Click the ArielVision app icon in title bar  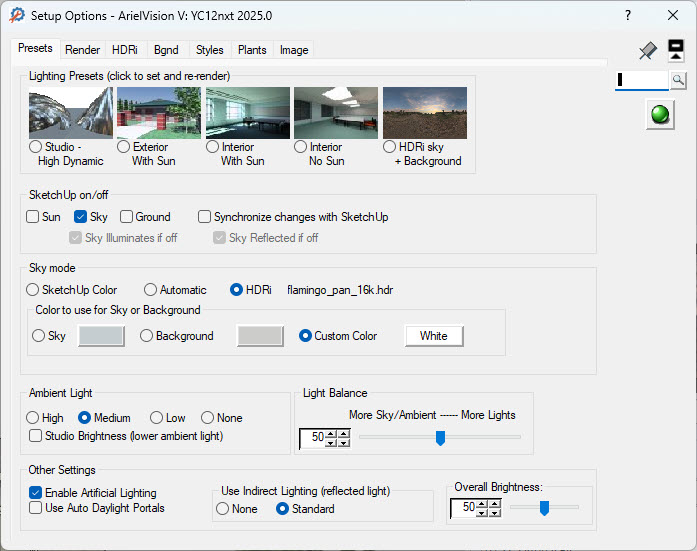tap(16, 15)
